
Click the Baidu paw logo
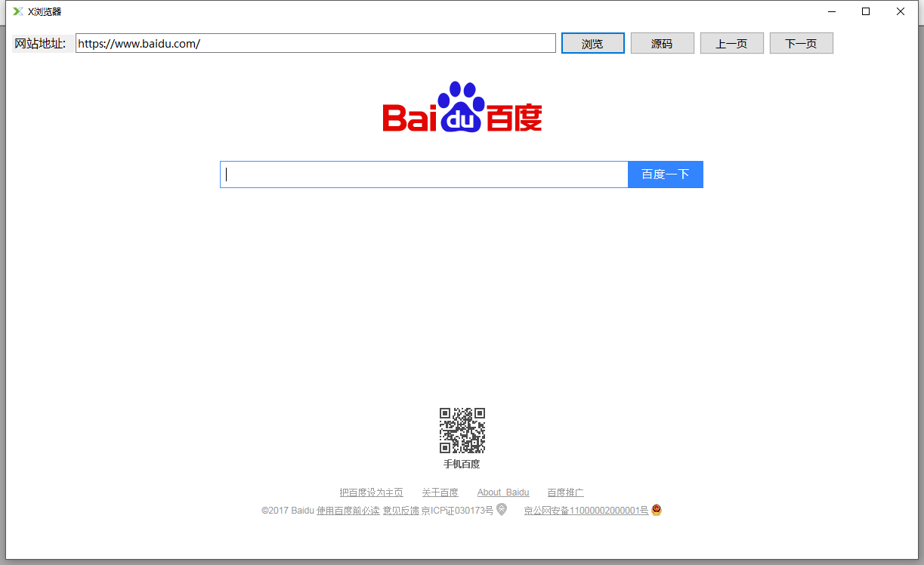click(462, 107)
